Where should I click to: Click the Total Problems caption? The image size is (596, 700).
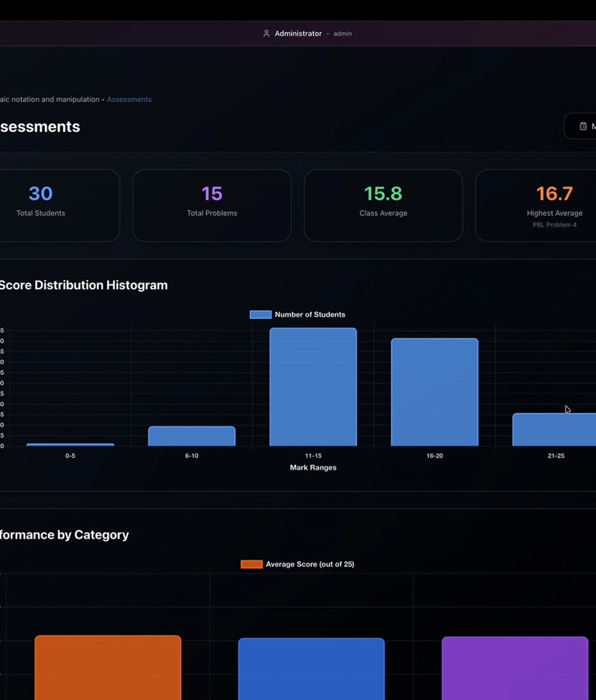click(212, 213)
